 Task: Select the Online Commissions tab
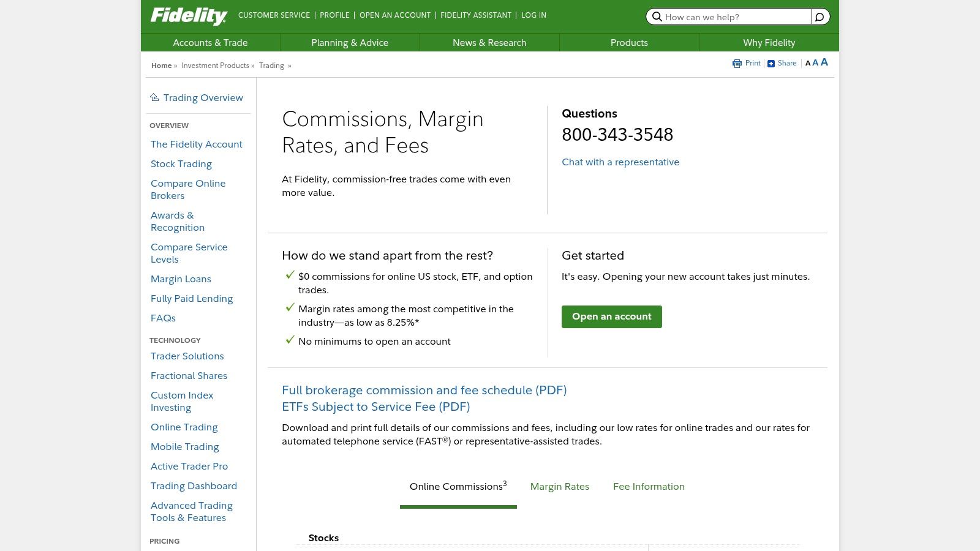(x=458, y=486)
